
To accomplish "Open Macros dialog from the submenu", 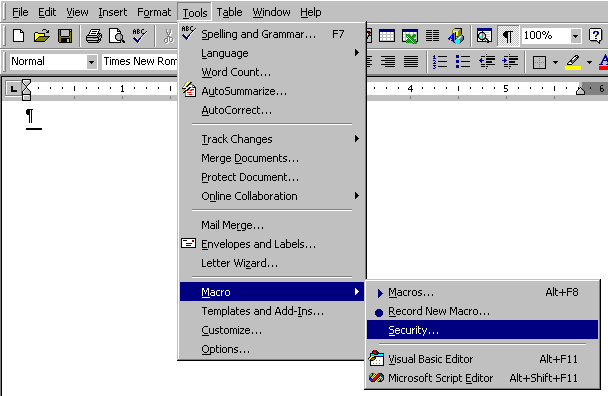I will [x=482, y=292].
